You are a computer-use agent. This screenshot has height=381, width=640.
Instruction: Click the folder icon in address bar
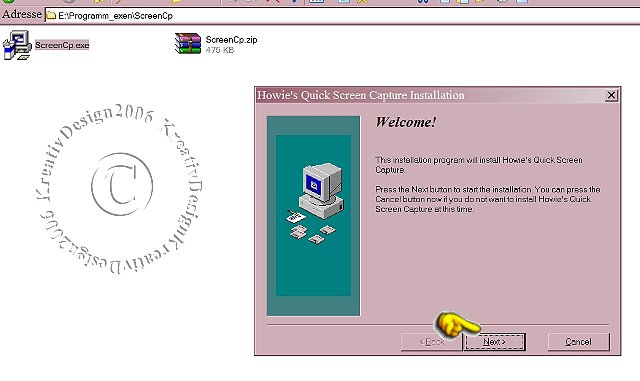point(51,16)
